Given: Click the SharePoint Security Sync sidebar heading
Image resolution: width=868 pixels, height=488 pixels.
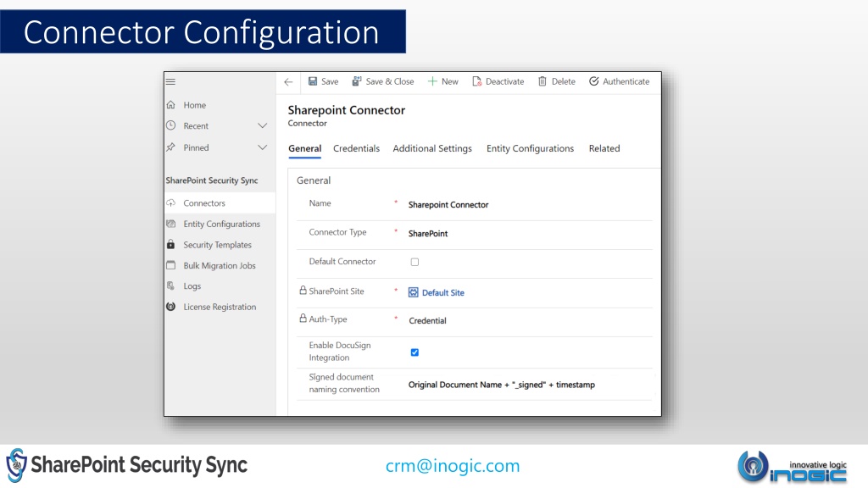Looking at the screenshot, I should pyautogui.click(x=212, y=180).
